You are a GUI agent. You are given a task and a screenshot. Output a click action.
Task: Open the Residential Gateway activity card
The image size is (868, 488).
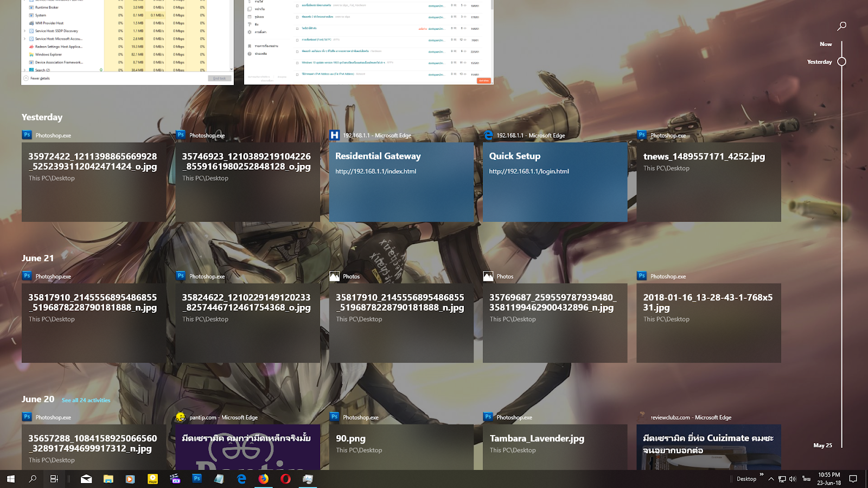[x=401, y=182]
